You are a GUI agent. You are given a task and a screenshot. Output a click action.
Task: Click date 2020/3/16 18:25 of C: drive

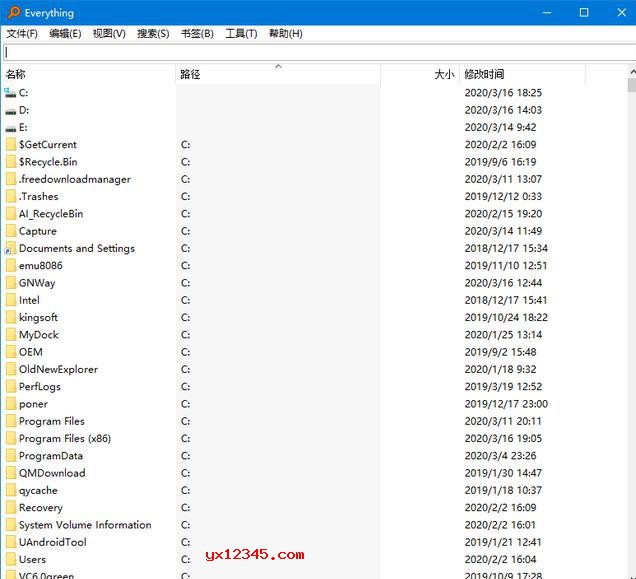coord(503,93)
